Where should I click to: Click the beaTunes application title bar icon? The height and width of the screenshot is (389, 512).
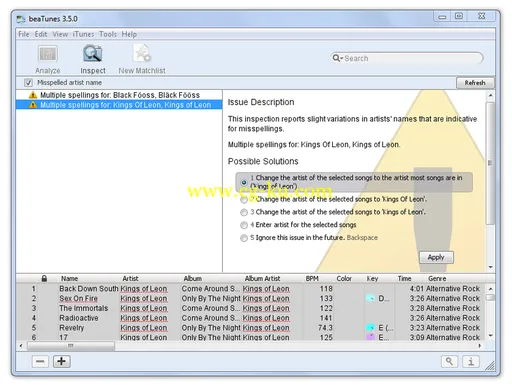tap(21, 19)
